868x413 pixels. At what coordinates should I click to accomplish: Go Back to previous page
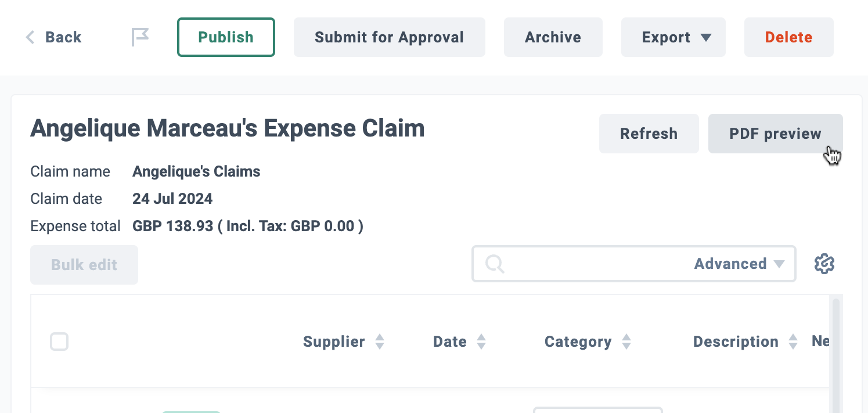click(x=53, y=37)
